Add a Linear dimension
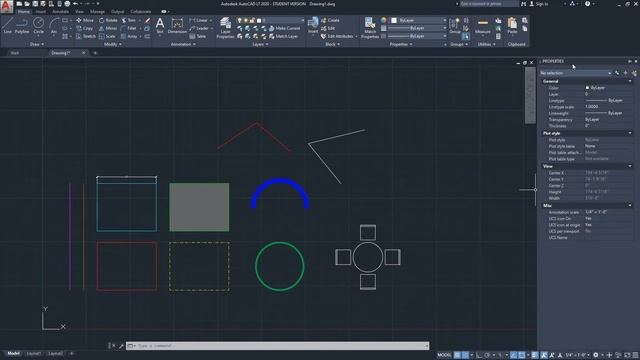 coord(199,20)
